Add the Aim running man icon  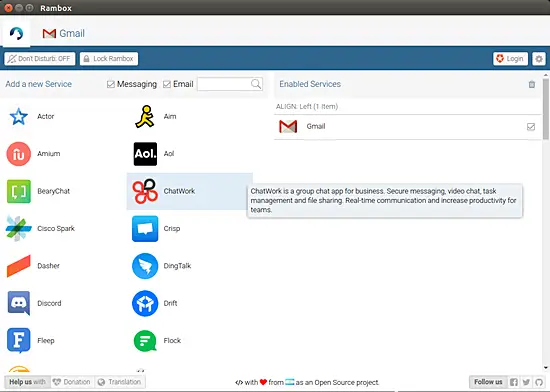145,116
